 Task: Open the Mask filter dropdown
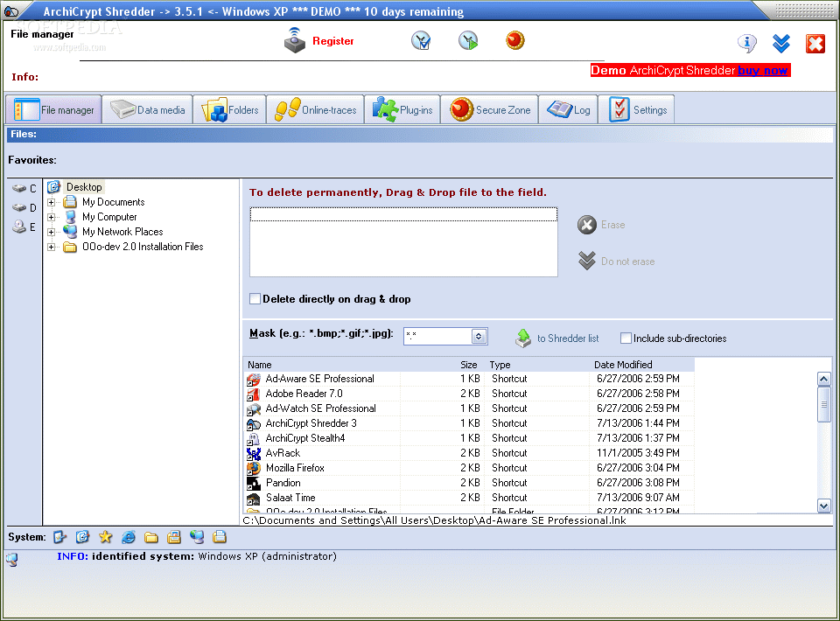click(479, 336)
